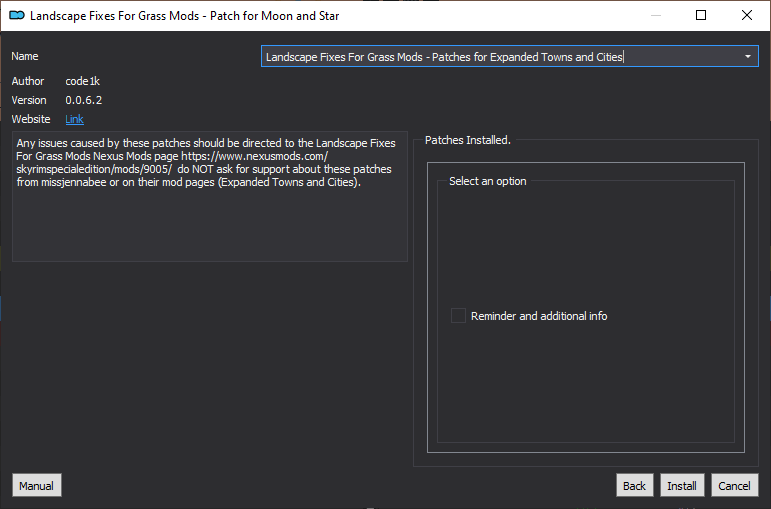Click the window title bar text
Image resolution: width=771 pixels, height=509 pixels.
[184, 16]
